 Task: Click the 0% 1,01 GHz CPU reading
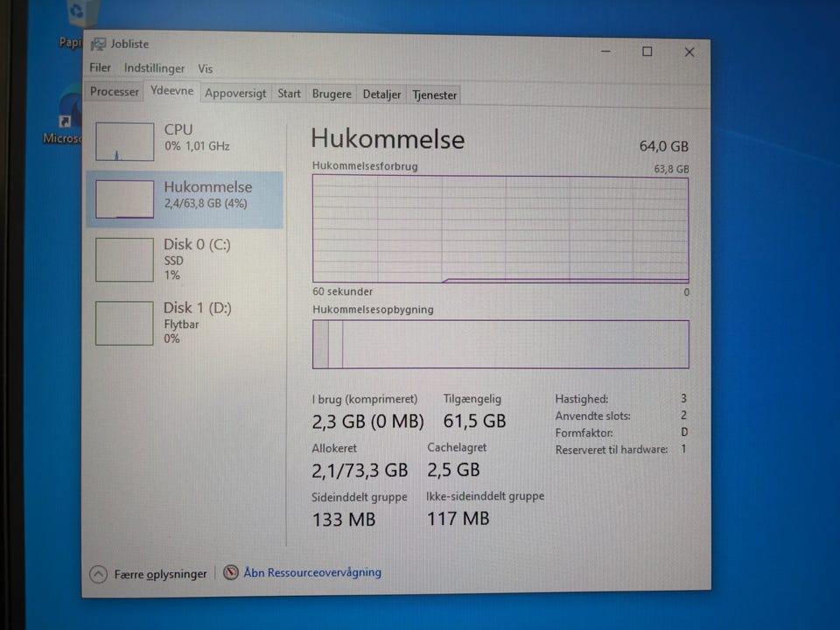[x=197, y=146]
